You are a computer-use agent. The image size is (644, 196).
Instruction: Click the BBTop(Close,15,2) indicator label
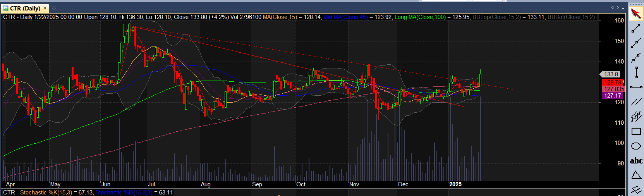pos(496,17)
